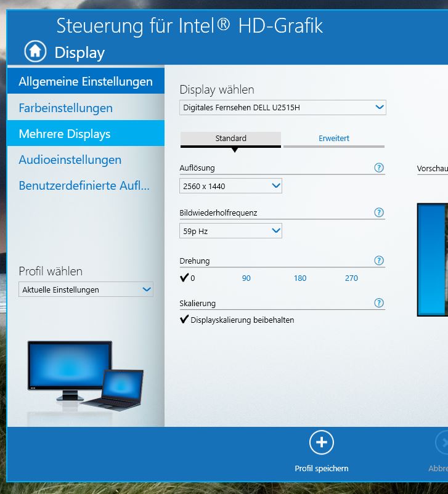
Task: Set rotation to 180 degrees
Action: pos(300,278)
